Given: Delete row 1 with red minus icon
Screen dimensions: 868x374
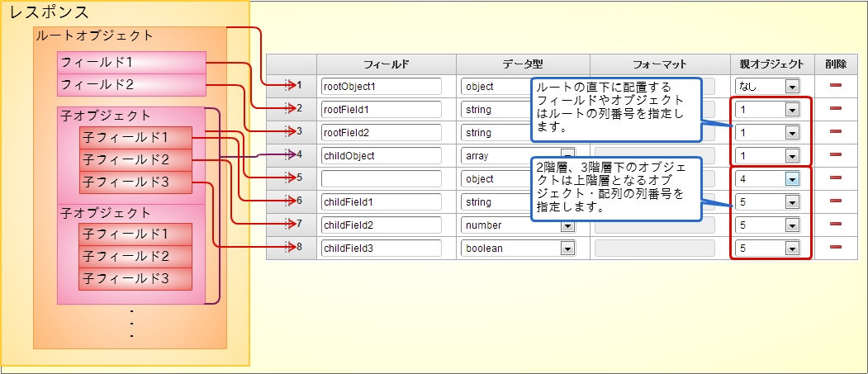Looking at the screenshot, I should point(835,85).
